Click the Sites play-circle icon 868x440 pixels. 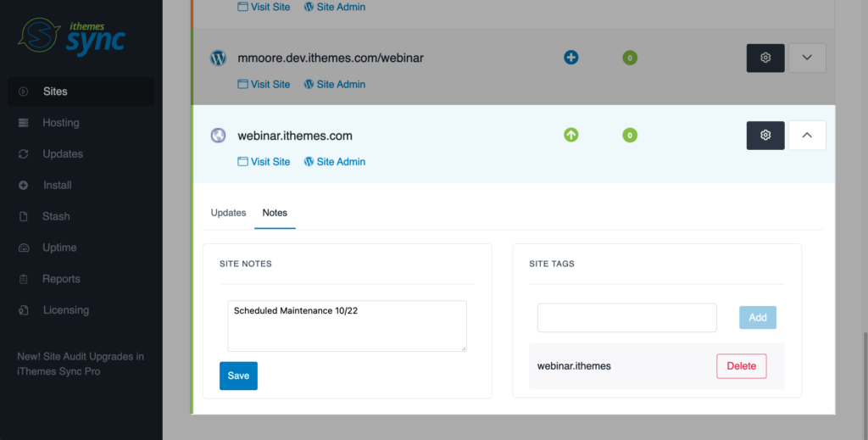click(23, 92)
